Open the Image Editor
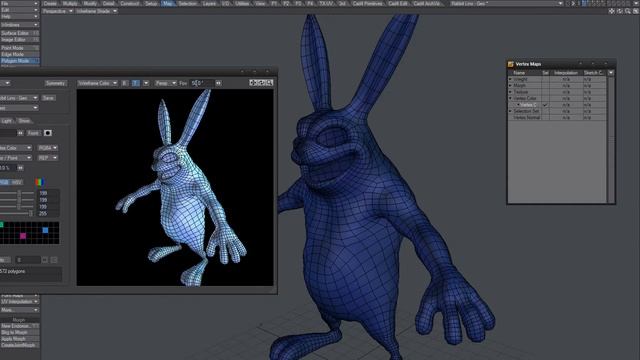Viewport: 640px width, 360px height. click(x=19, y=40)
